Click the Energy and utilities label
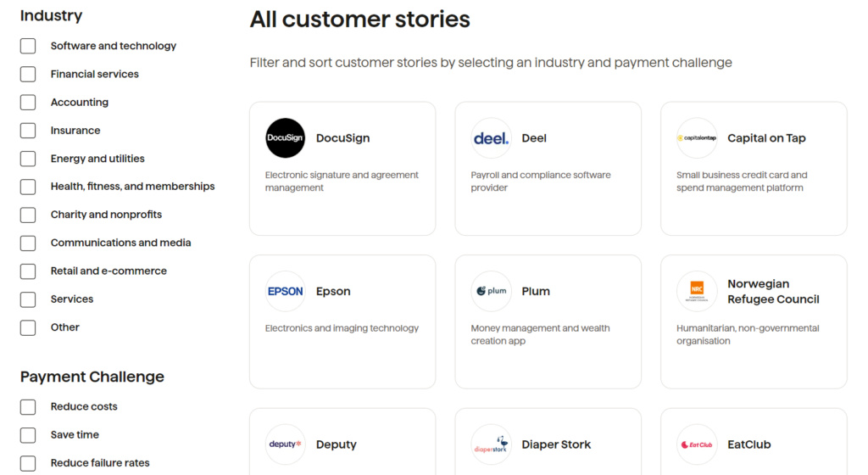The height and width of the screenshot is (475, 868). [97, 159]
